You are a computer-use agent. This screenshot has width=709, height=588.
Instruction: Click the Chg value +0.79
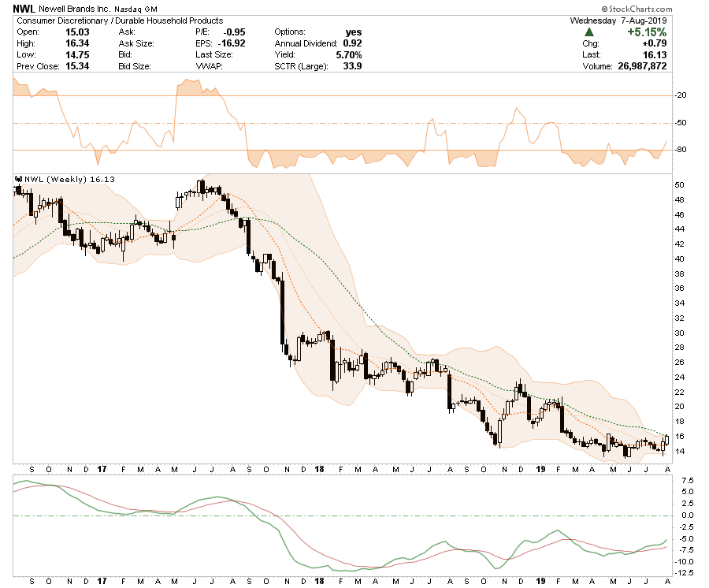pyautogui.click(x=655, y=43)
